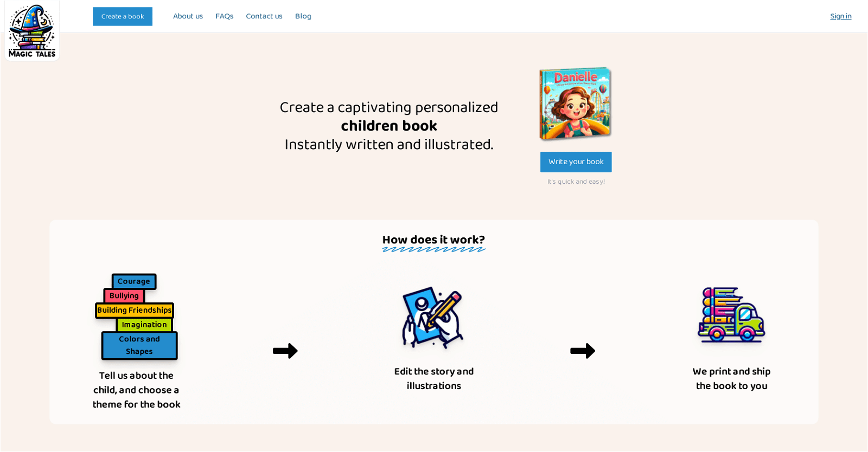
Task: Select the Colors and Shapes theme block
Action: coord(139,345)
